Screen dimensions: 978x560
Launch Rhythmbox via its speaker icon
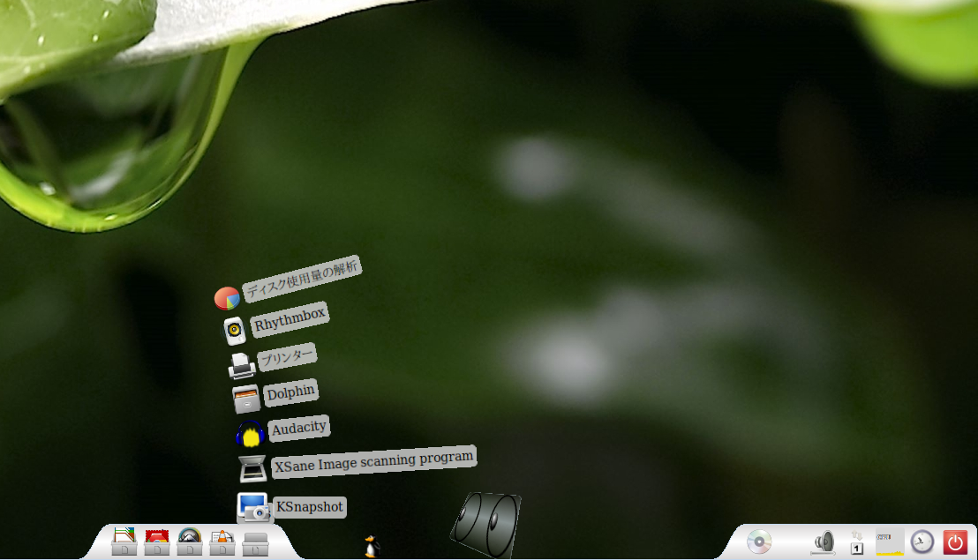tap(235, 331)
